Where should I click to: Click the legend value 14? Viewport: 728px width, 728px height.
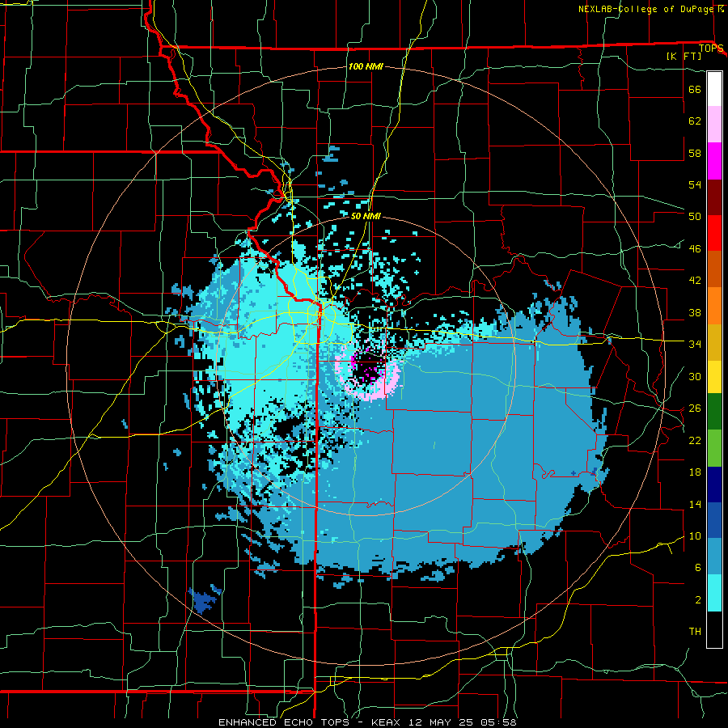point(695,504)
